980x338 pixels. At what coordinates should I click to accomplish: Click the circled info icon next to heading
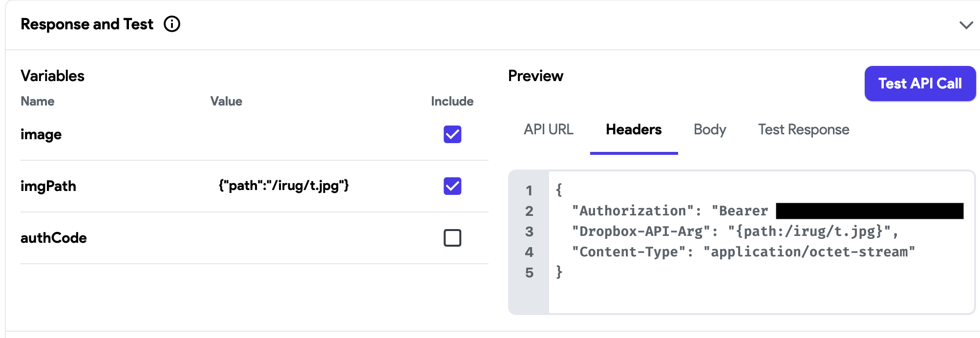pos(172,24)
